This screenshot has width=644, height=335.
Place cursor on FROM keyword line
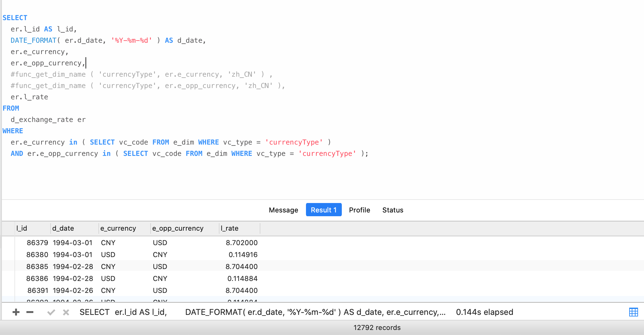coord(11,108)
